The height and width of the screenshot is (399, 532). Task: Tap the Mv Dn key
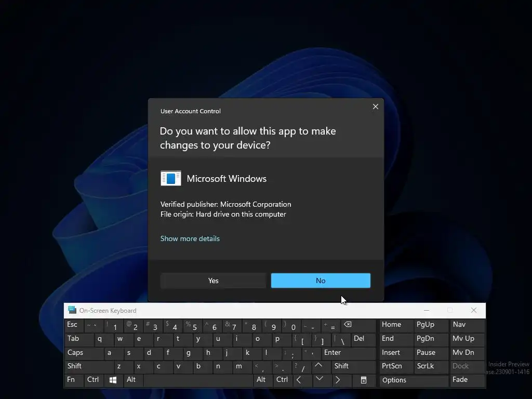[x=467, y=353]
